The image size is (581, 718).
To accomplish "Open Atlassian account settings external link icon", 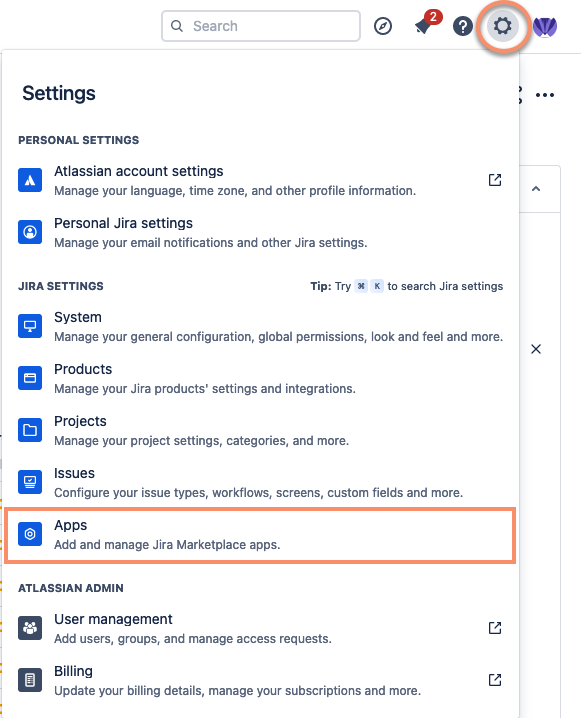I will 495,180.
